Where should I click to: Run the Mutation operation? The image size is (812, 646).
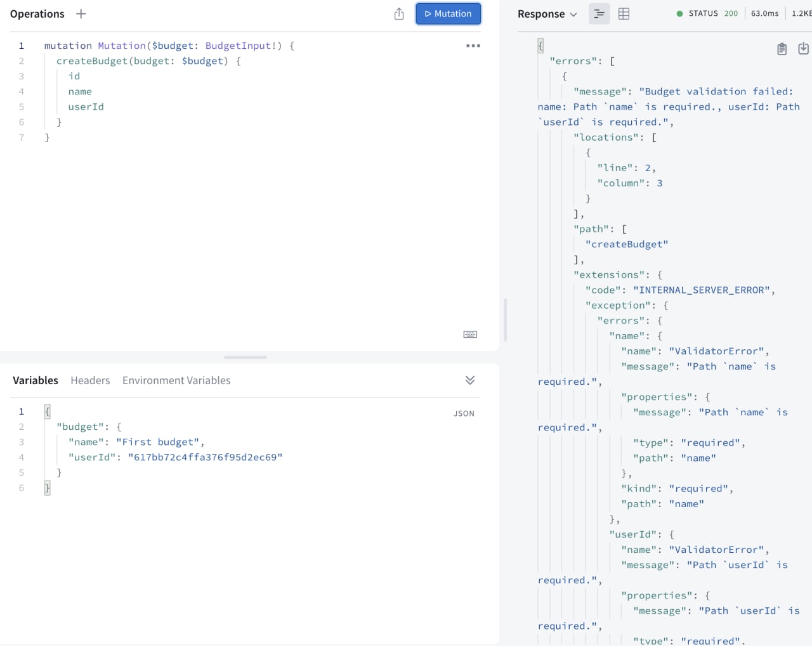coord(449,14)
